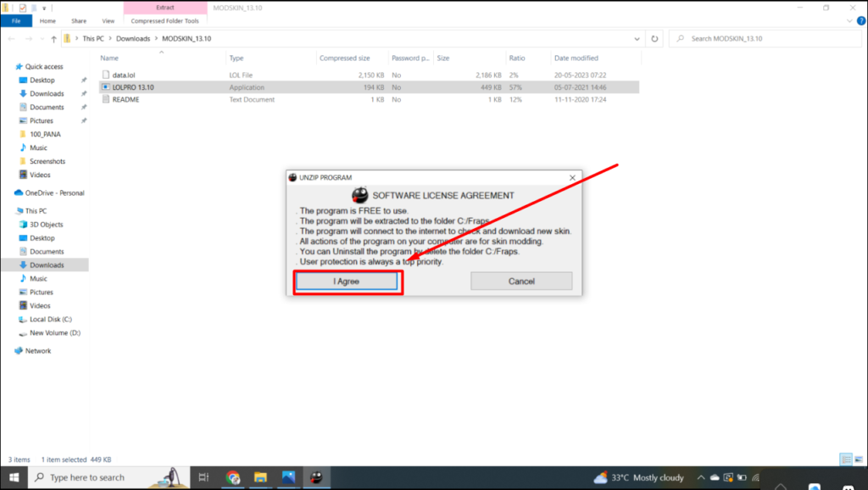Open Task View on the taskbar
Viewport: 868px width, 490px height.
(x=203, y=477)
